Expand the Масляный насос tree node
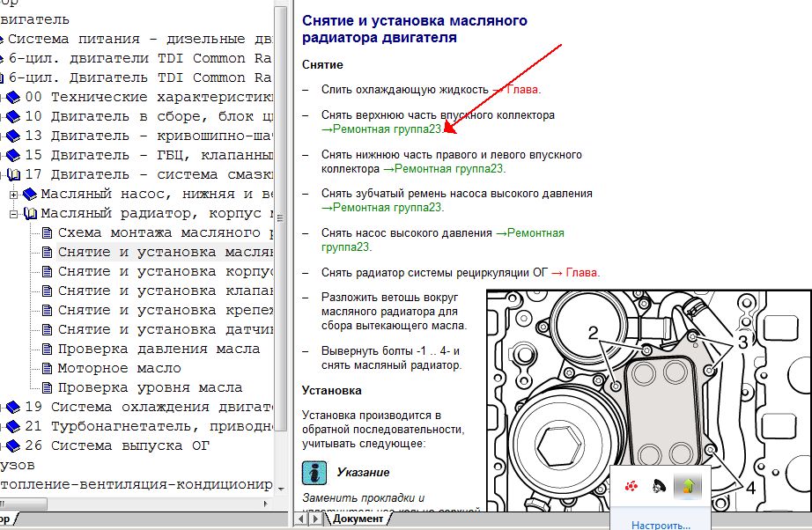The image size is (812, 530). pos(13,195)
